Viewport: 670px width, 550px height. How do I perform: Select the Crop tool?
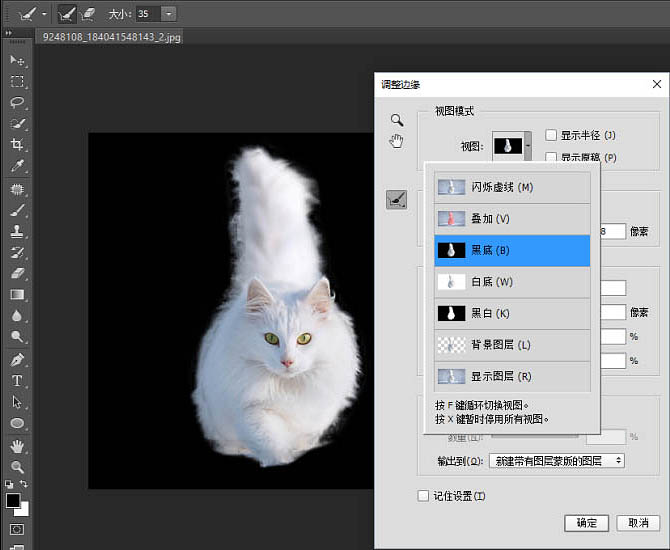[17, 145]
